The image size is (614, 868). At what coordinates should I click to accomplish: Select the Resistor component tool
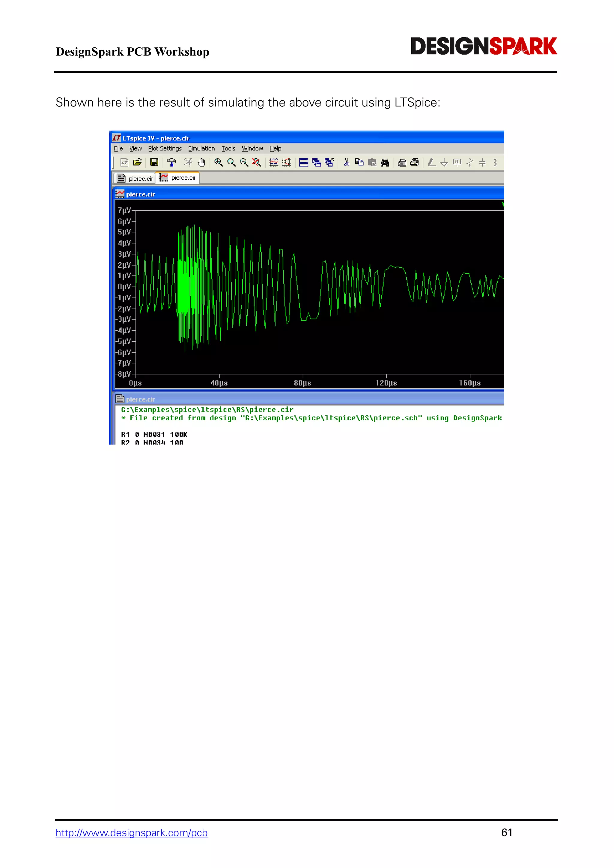click(x=470, y=162)
